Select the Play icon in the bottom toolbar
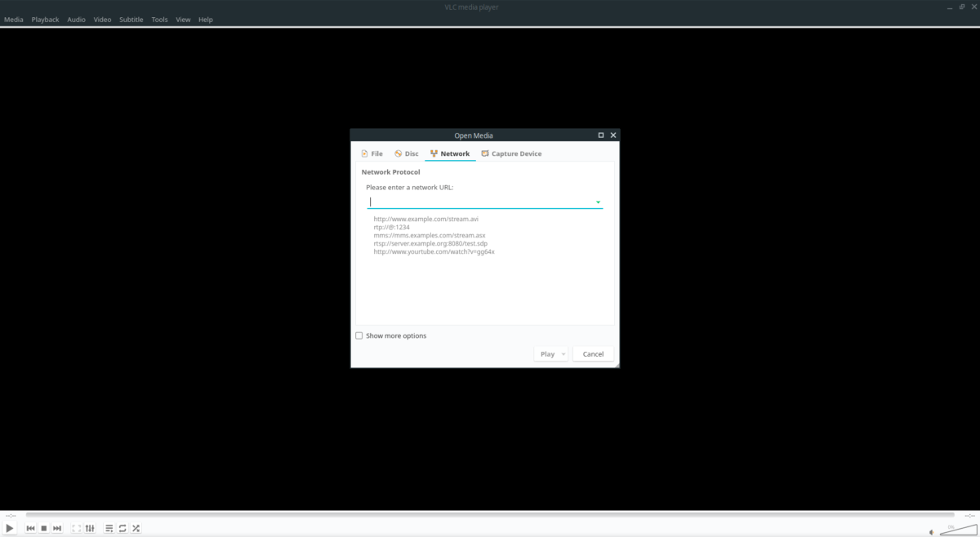This screenshot has height=537, width=980. point(10,528)
